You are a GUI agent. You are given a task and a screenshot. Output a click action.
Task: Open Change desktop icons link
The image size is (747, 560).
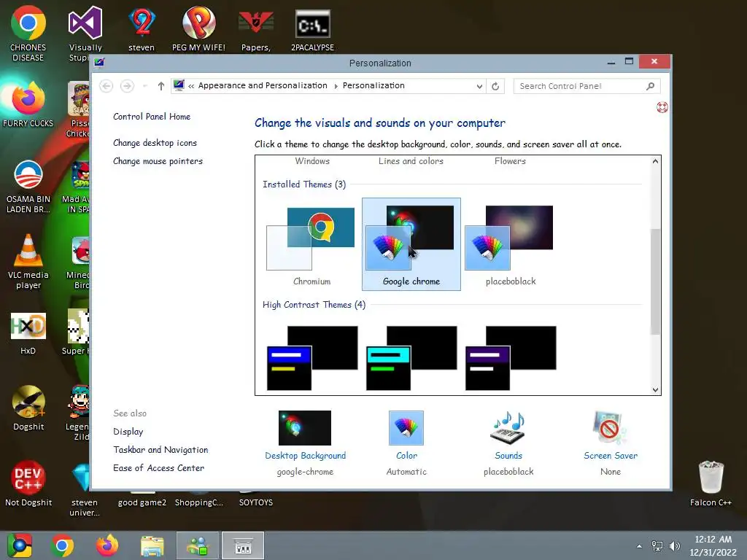pyautogui.click(x=155, y=143)
